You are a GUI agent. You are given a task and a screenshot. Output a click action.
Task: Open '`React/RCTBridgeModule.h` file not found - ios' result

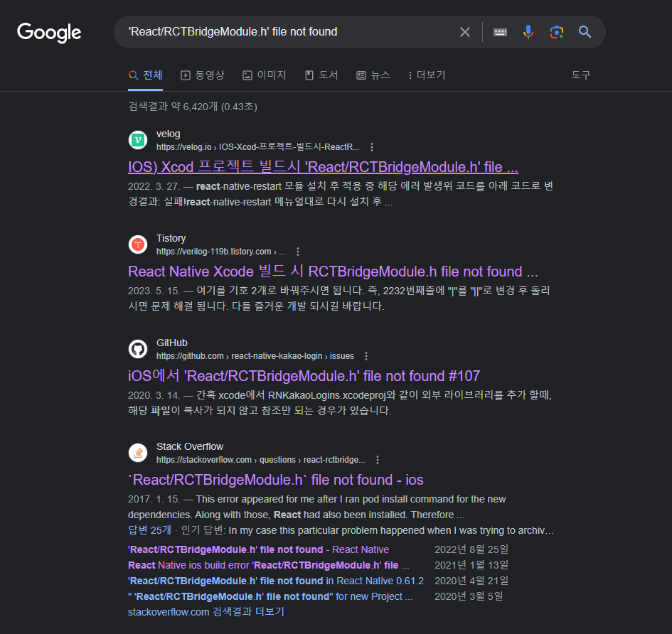[x=276, y=480]
